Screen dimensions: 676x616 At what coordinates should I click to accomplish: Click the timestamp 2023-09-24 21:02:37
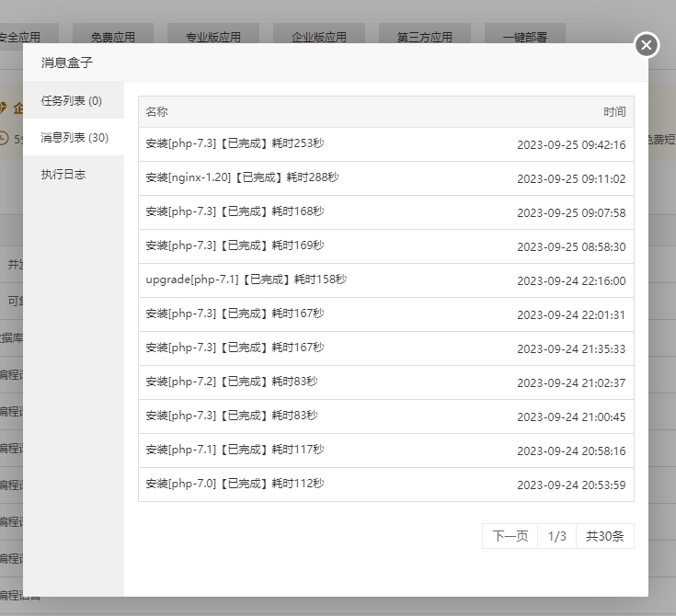coord(571,383)
